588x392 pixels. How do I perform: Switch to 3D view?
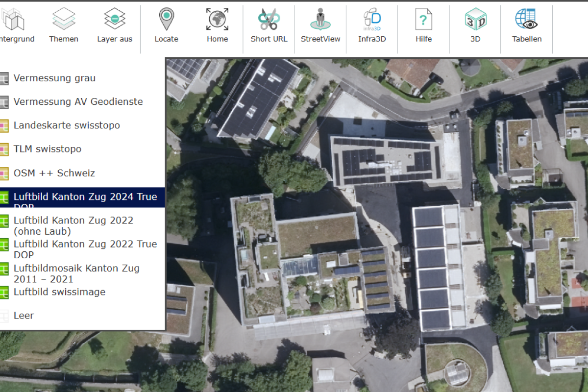(x=475, y=20)
